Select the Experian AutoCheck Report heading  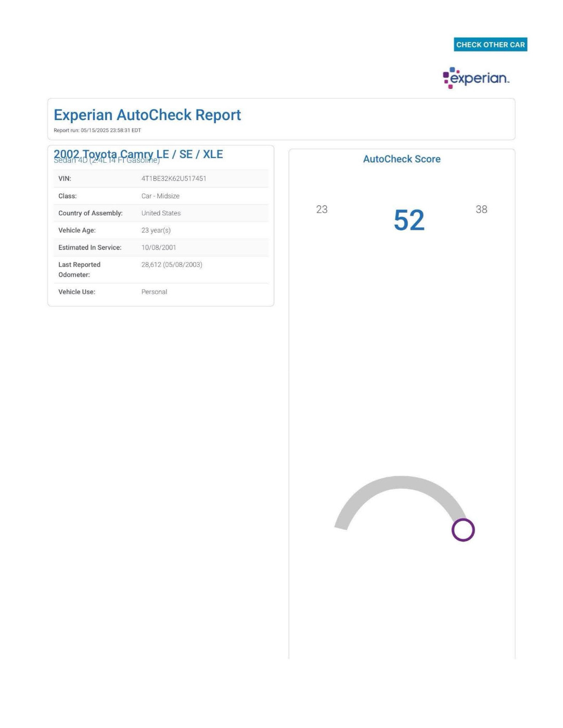click(147, 115)
